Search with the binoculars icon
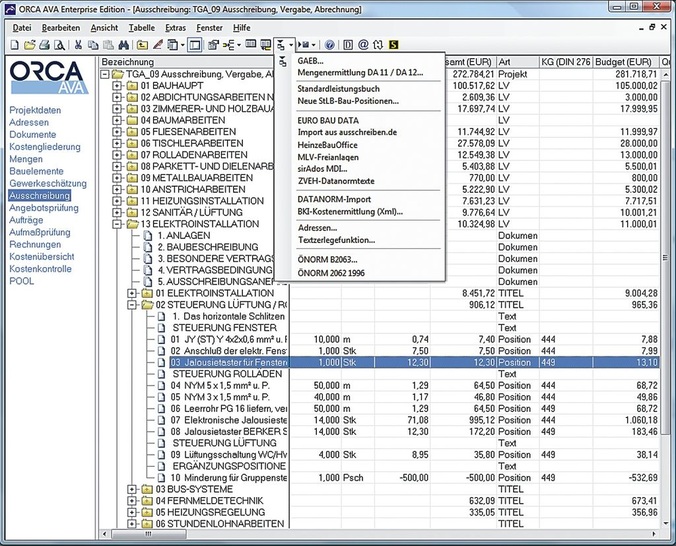This screenshot has height=546, width=676. [123, 45]
